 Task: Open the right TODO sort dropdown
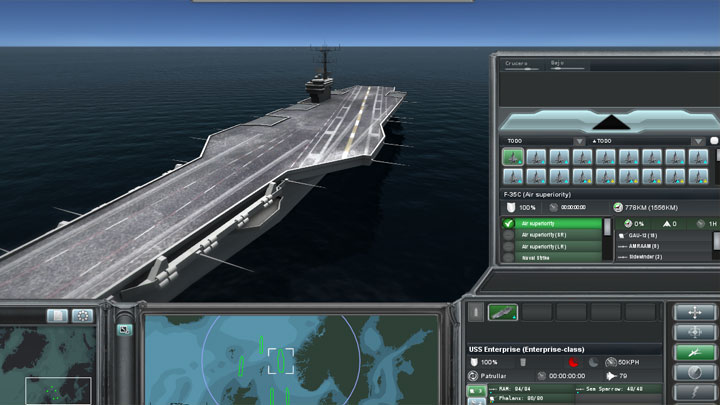pos(698,141)
